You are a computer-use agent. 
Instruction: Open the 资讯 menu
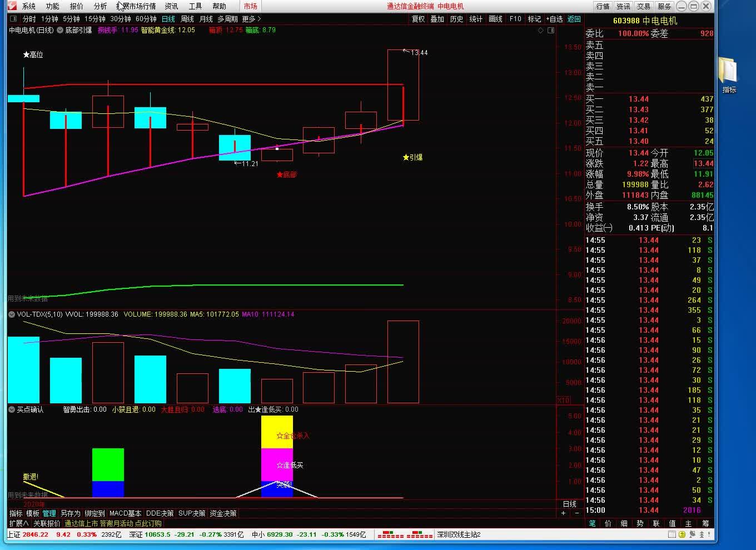pos(171,6)
